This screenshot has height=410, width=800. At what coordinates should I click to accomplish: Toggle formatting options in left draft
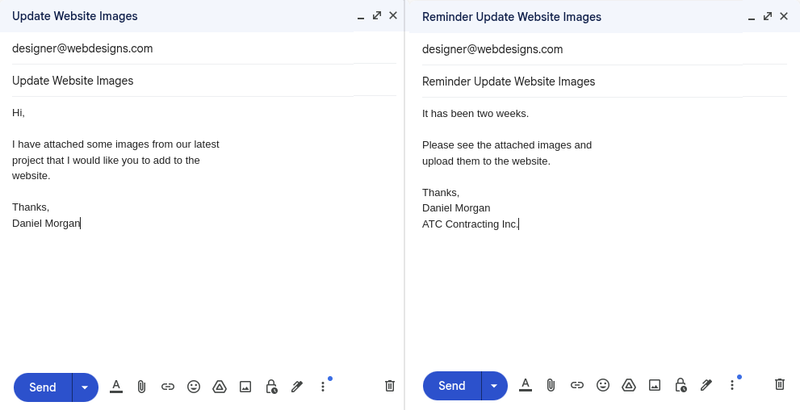click(116, 387)
